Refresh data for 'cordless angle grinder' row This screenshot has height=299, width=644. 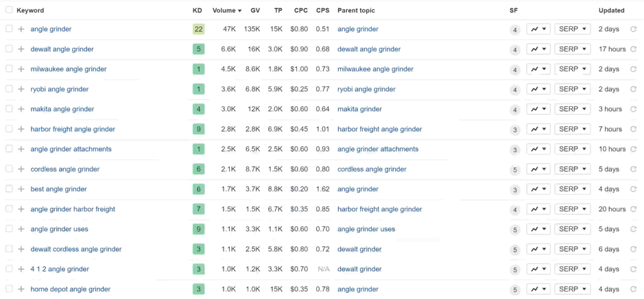point(633,169)
